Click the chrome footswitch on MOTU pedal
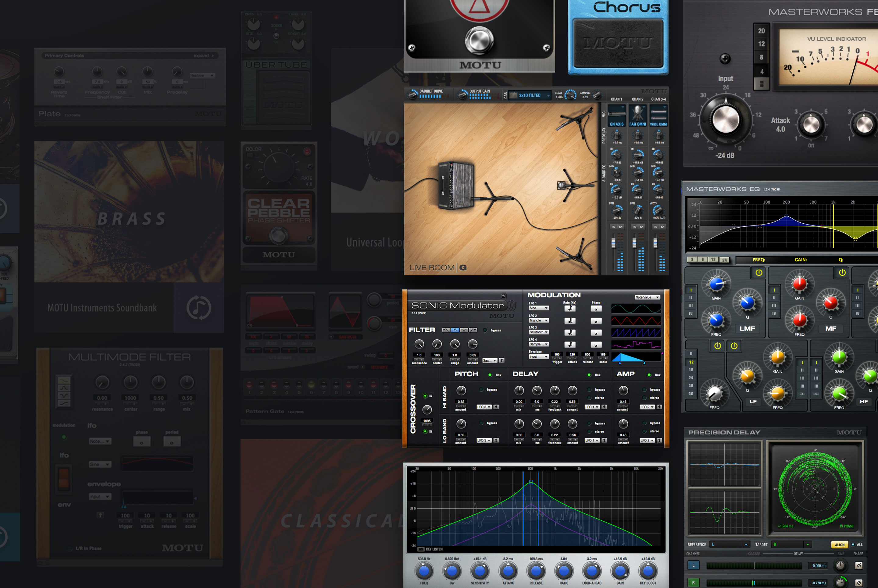 tap(479, 40)
